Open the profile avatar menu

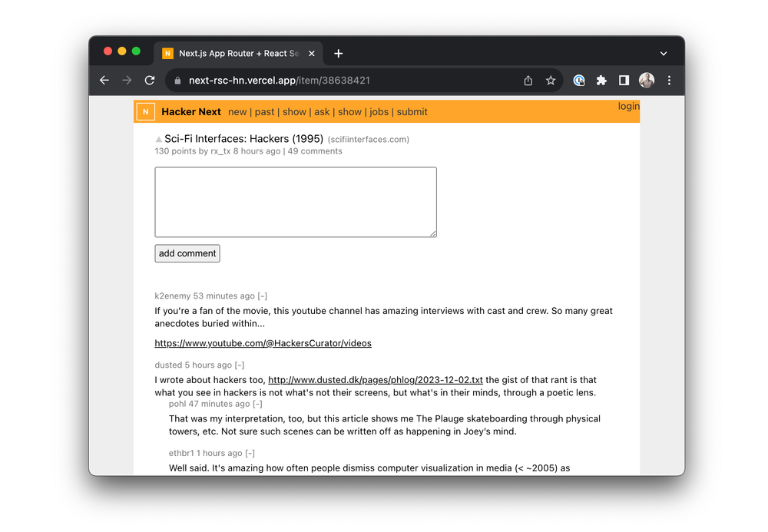pos(646,80)
